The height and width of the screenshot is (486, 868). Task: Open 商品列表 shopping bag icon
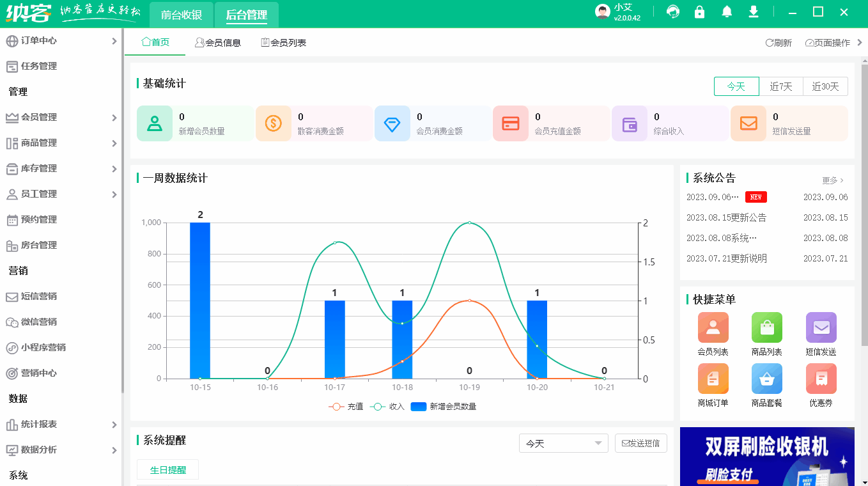click(766, 328)
